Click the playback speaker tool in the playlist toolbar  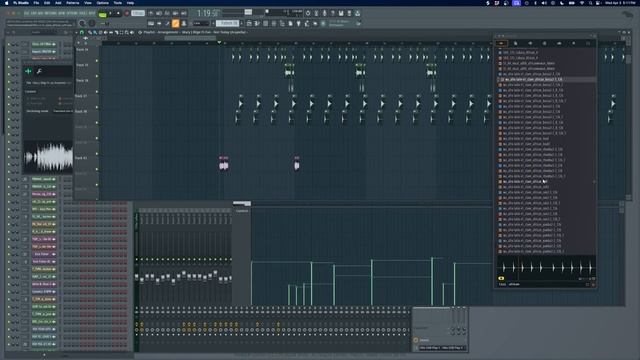click(132, 32)
